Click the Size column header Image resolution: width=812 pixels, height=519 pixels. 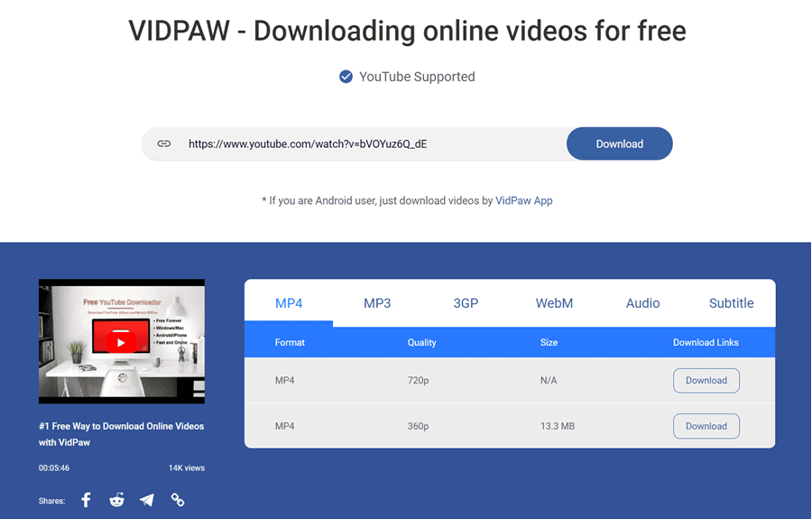[x=549, y=342]
